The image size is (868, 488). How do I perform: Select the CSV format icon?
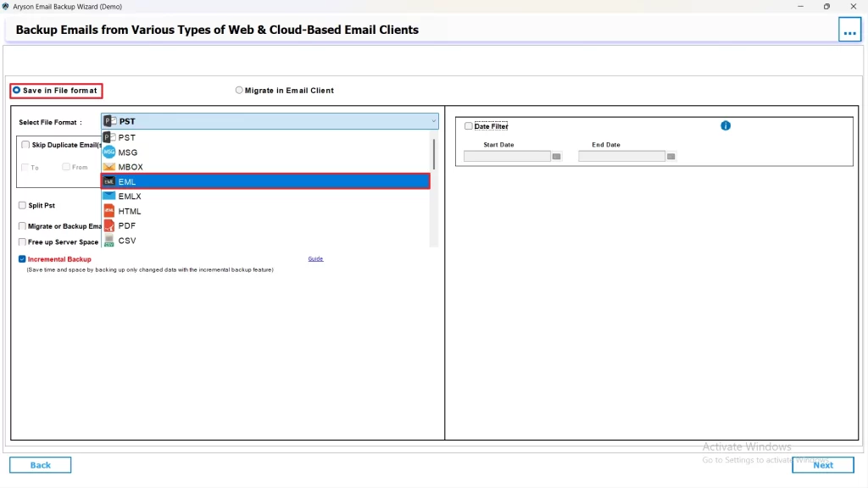click(109, 241)
